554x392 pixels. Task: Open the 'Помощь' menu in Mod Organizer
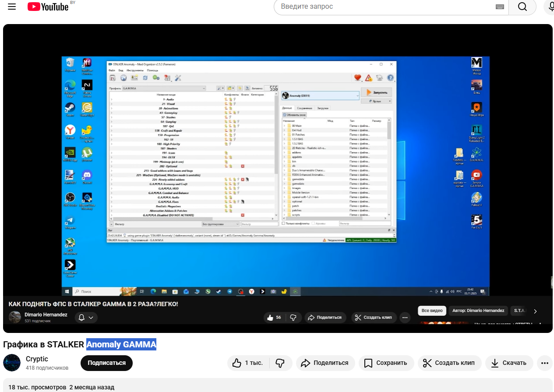tap(152, 70)
